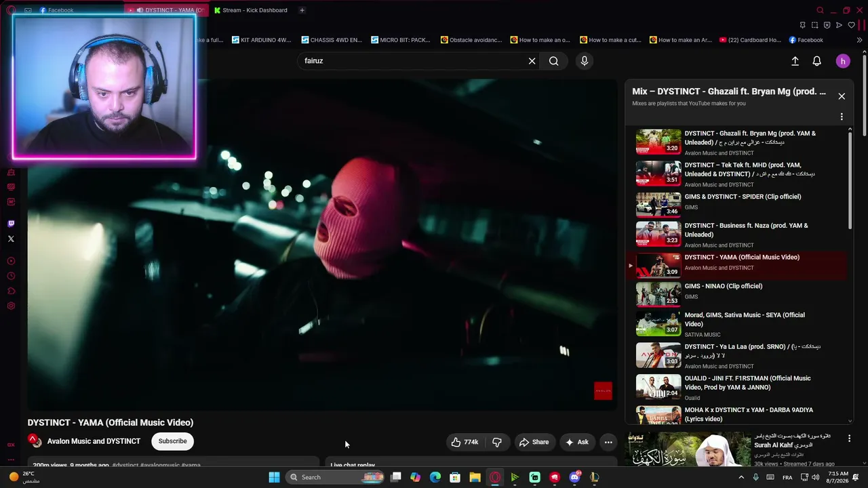Open Microsoft Edge from the taskbar
The height and width of the screenshot is (488, 868).
pos(435,477)
